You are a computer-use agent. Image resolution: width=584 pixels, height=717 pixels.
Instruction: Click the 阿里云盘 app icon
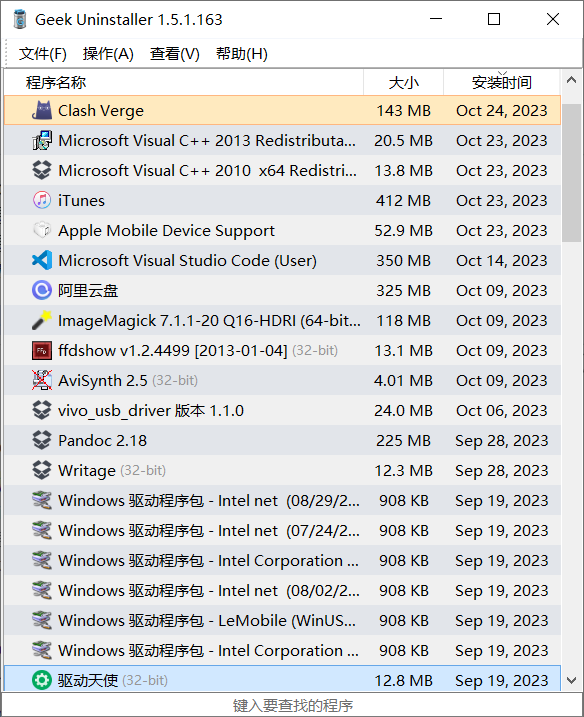[x=42, y=290]
